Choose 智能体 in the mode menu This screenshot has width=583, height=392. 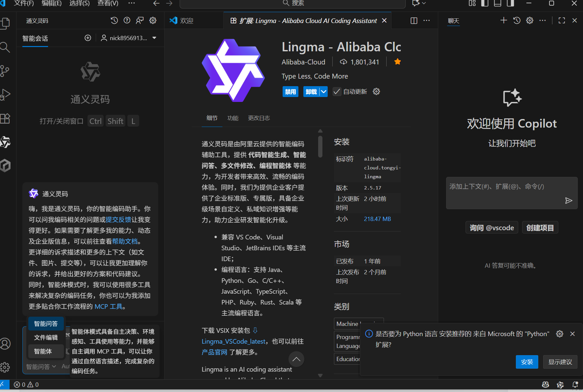click(x=46, y=351)
